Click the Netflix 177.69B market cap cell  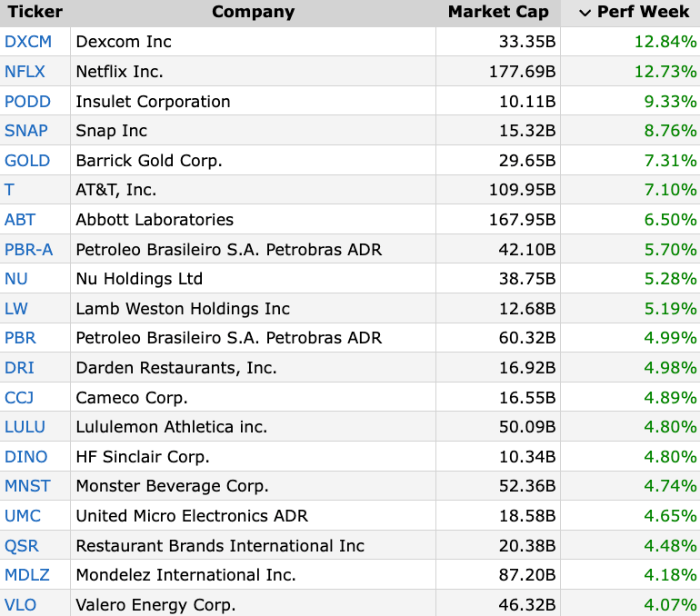pyautogui.click(x=498, y=72)
